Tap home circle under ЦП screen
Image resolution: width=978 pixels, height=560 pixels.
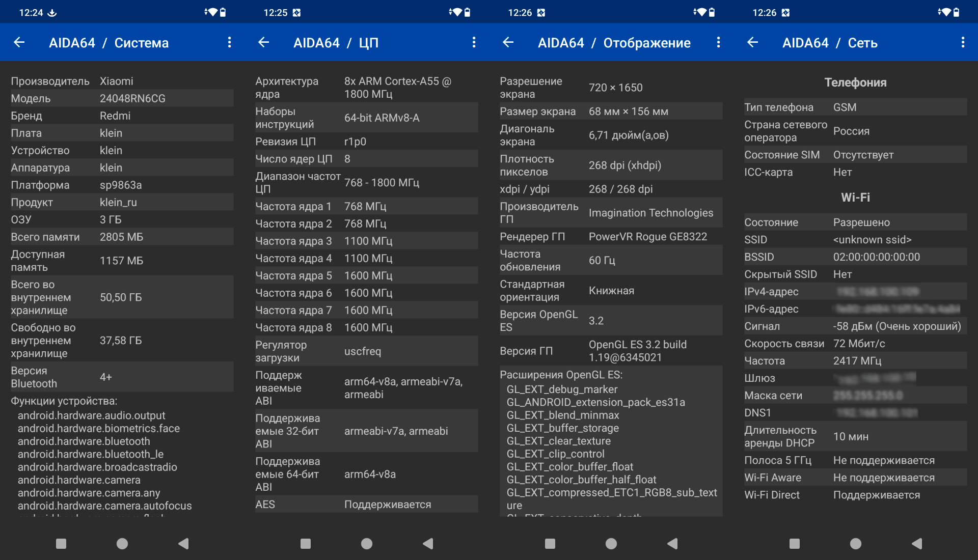tap(367, 544)
